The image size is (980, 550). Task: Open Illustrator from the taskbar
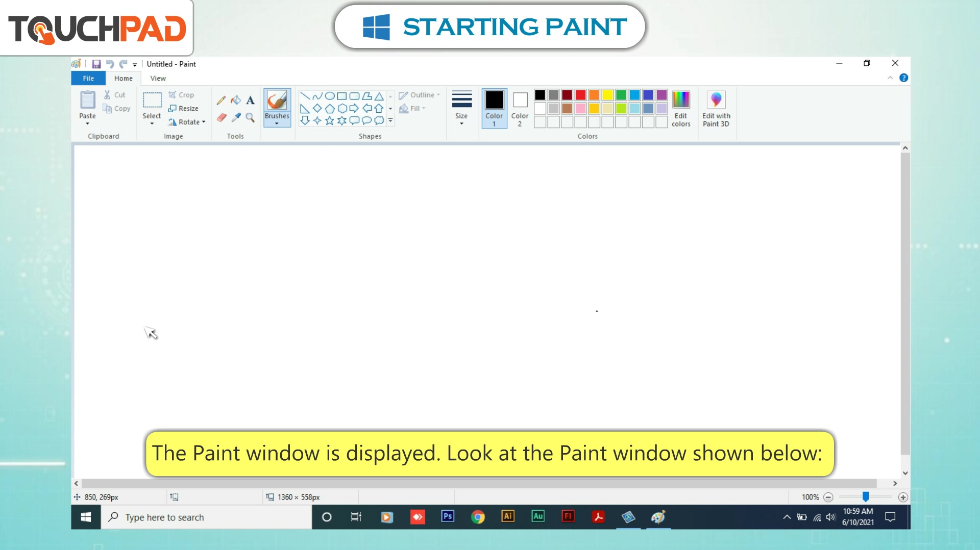point(508,517)
